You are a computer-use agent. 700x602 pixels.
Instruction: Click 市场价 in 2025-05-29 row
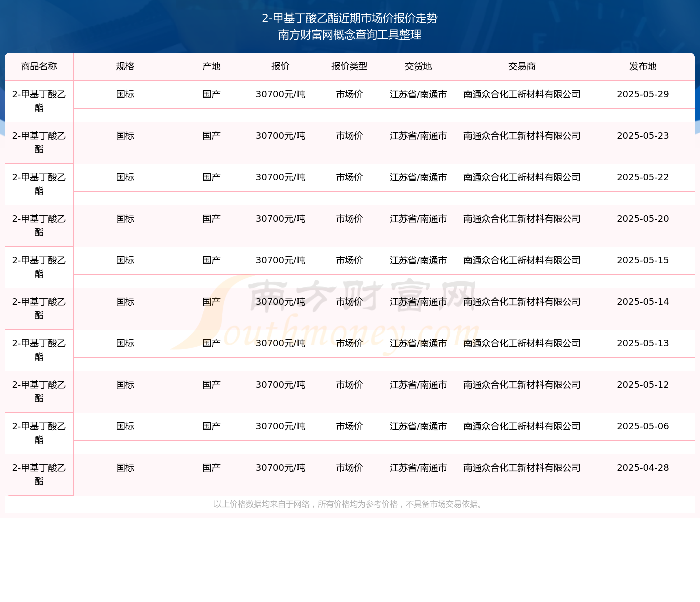pos(350,94)
